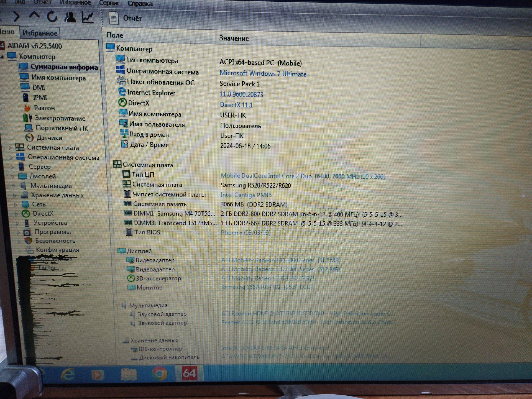Open Google Chrome from the taskbar
The image size is (532, 399).
(x=159, y=374)
